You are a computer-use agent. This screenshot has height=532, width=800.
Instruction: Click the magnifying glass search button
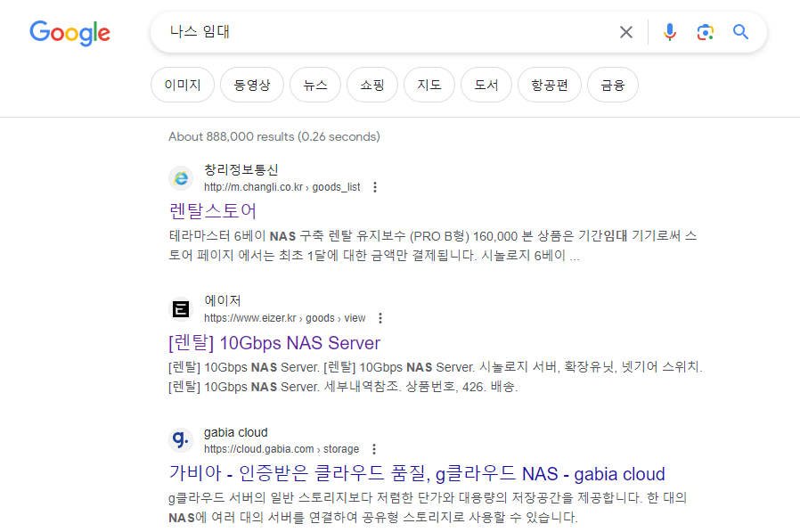point(740,32)
